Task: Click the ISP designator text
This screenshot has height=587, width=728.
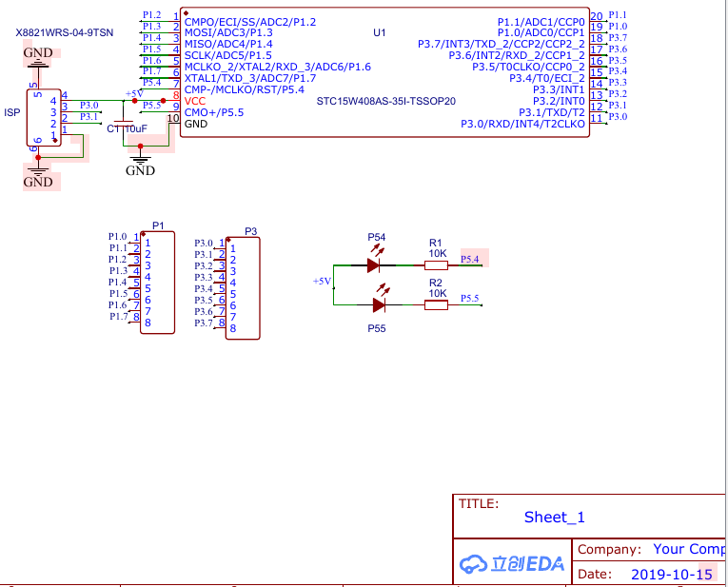Action: click(11, 112)
